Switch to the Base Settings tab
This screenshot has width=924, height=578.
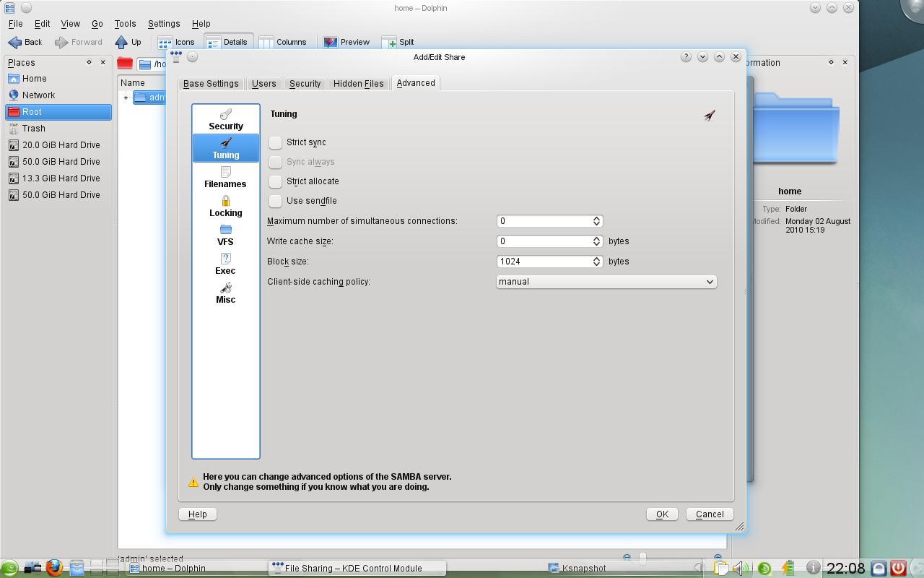click(211, 84)
